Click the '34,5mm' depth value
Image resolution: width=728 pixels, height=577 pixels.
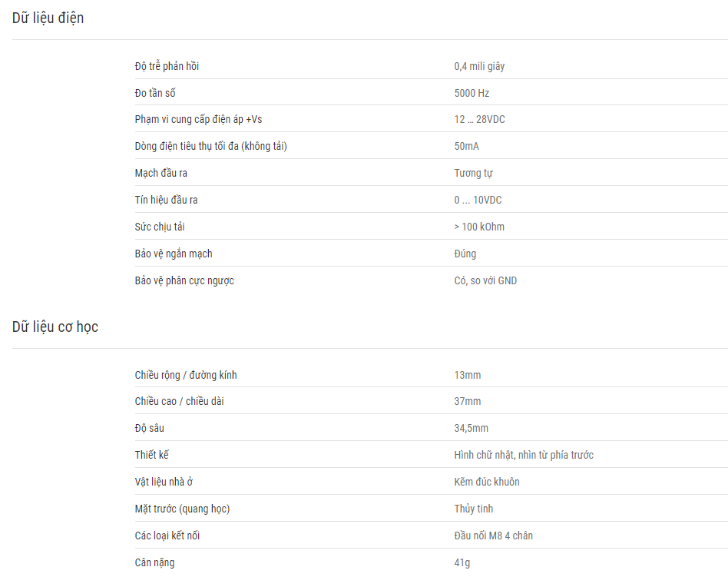click(x=471, y=429)
